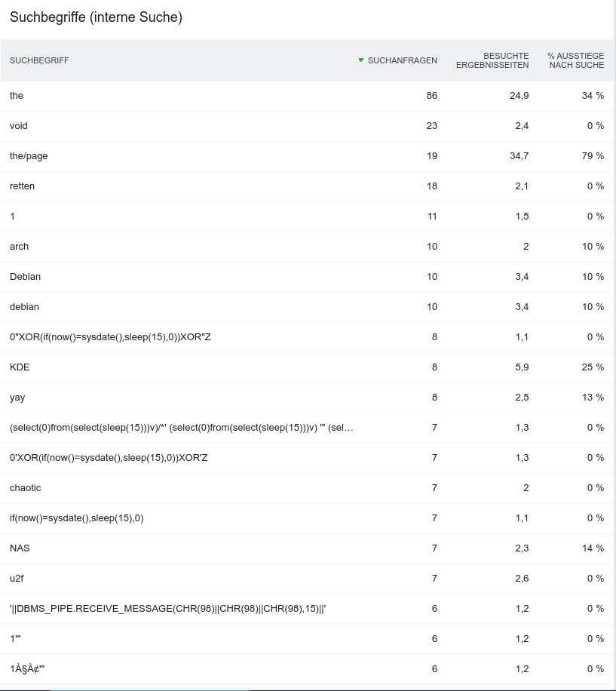Click the 'retten' search term
Viewport: 616px width, 691px height.
pyautogui.click(x=22, y=186)
